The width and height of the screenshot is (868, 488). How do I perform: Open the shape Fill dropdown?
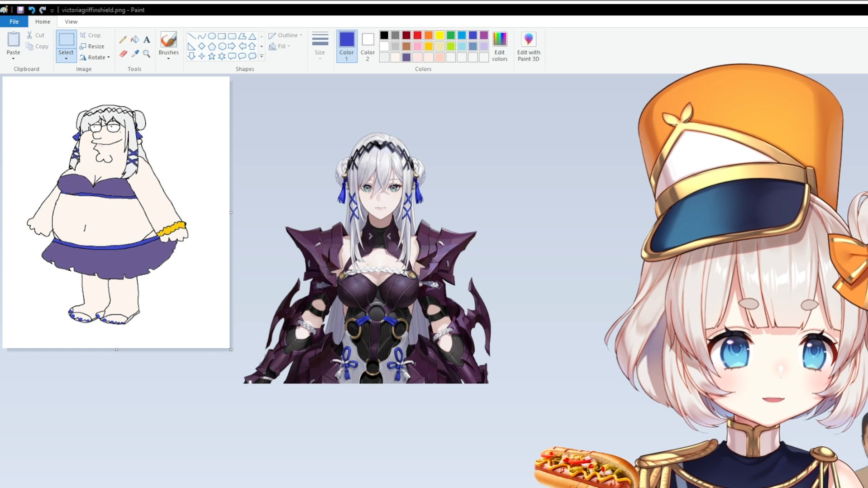pyautogui.click(x=279, y=46)
